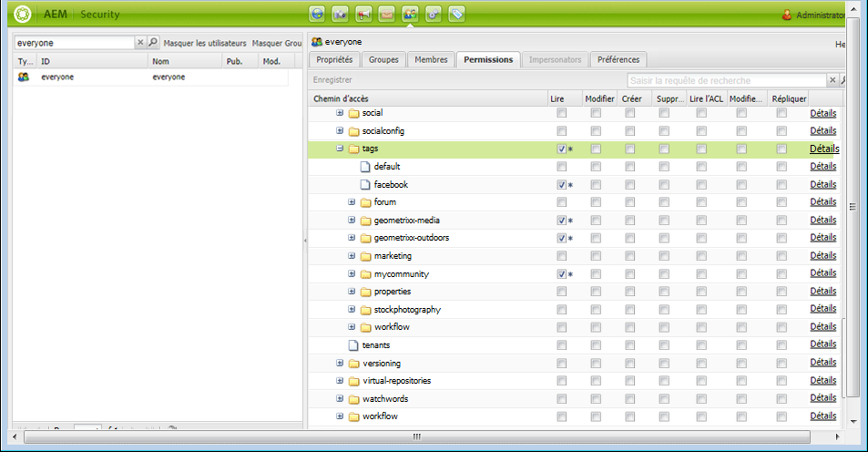Click the everyone group icon in list
This screenshot has height=452, width=868.
click(24, 77)
